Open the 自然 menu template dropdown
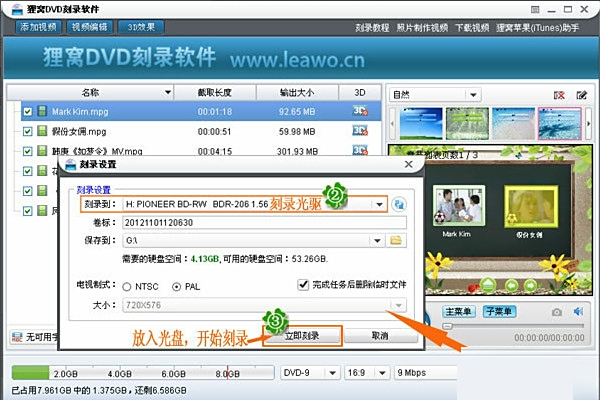 (x=473, y=95)
